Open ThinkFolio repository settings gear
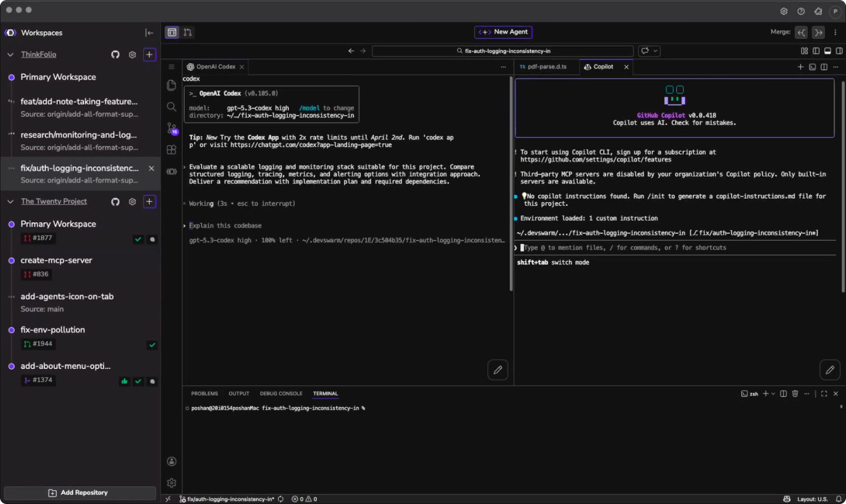This screenshot has width=846, height=504. (x=132, y=54)
